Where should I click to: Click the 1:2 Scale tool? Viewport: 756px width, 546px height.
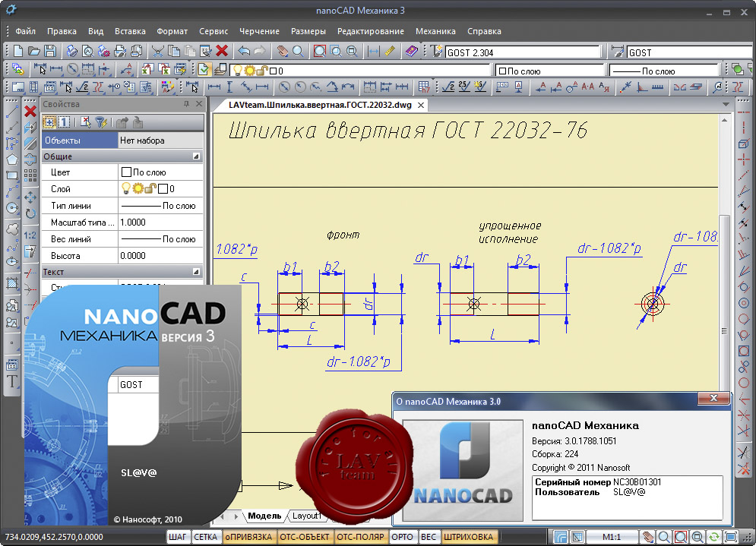coord(30,235)
